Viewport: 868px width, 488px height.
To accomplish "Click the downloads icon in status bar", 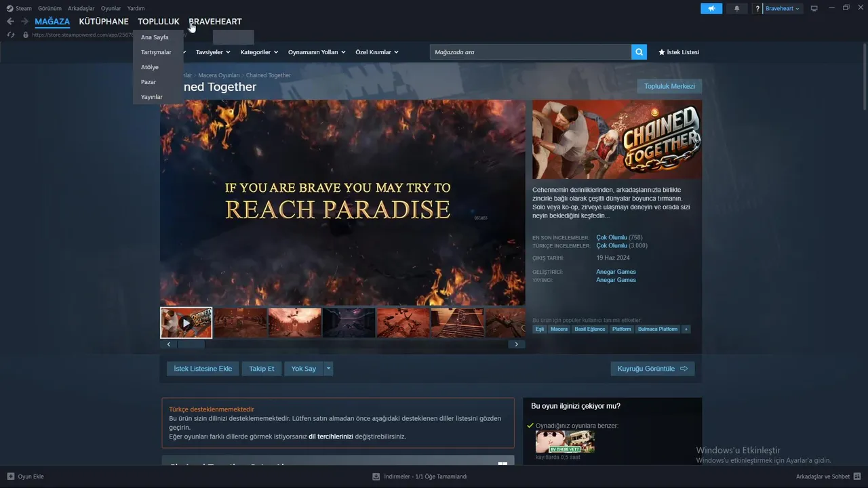I will tap(376, 476).
